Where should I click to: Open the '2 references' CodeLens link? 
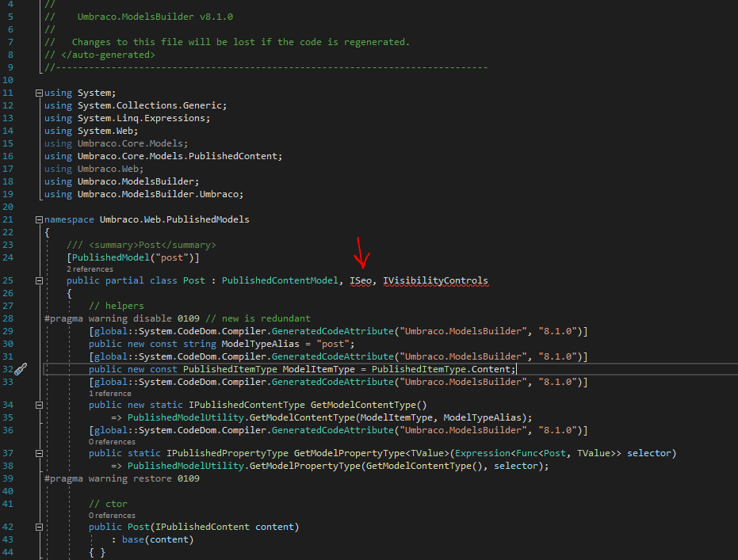(90, 269)
